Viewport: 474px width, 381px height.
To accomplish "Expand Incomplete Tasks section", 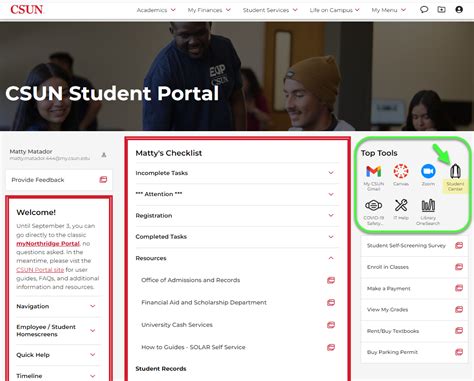I will (x=237, y=173).
